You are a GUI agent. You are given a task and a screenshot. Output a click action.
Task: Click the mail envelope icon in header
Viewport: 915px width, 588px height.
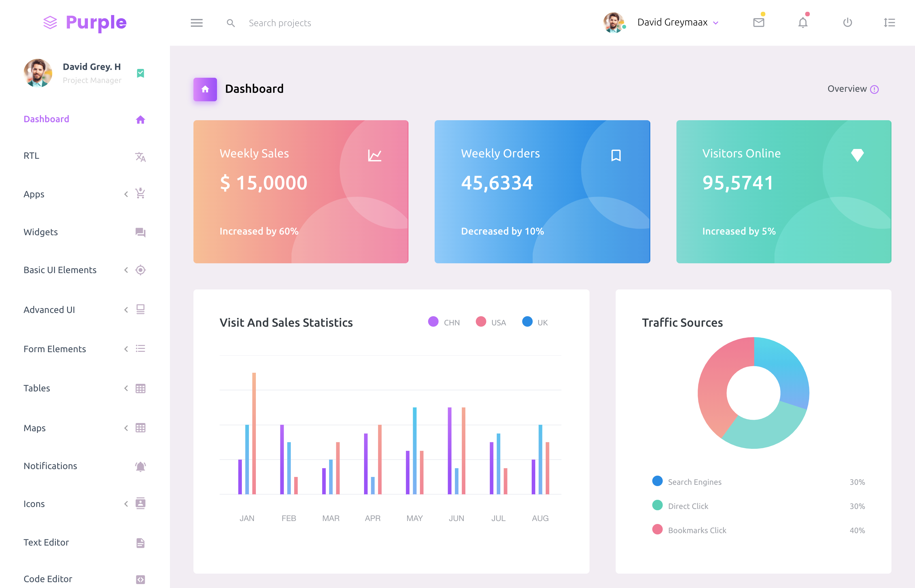point(759,22)
